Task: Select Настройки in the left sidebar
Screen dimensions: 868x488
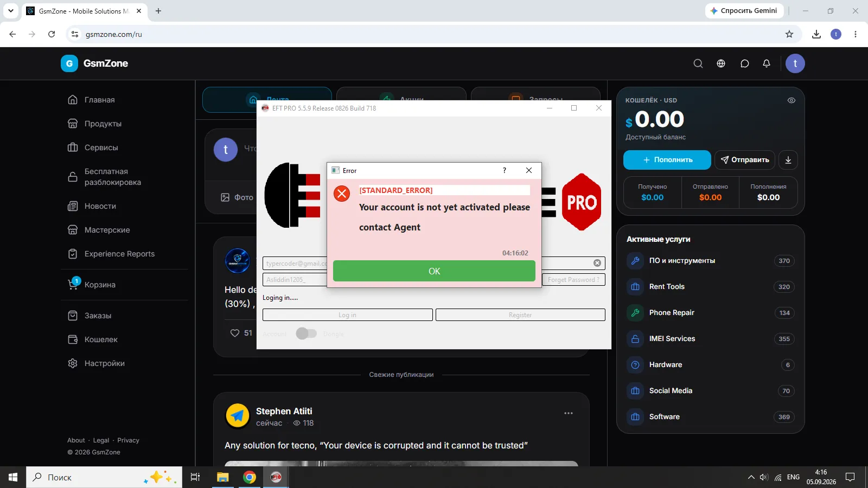Action: click(x=105, y=363)
